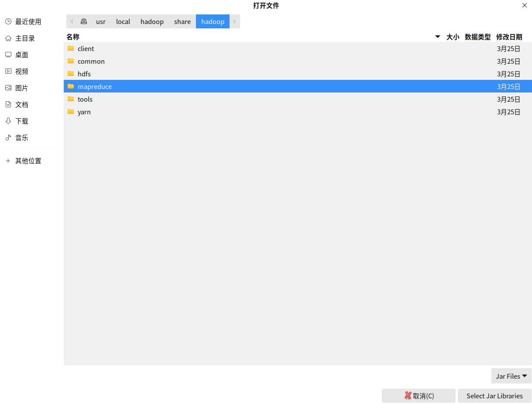The image size is (532, 404).
Task: Navigate back with left path arrow
Action: pyautogui.click(x=72, y=21)
